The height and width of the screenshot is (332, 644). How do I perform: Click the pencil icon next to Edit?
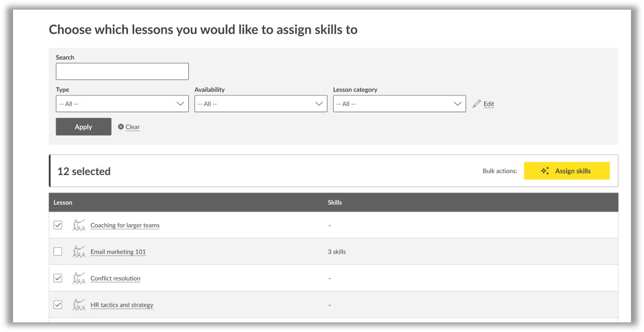pyautogui.click(x=476, y=103)
